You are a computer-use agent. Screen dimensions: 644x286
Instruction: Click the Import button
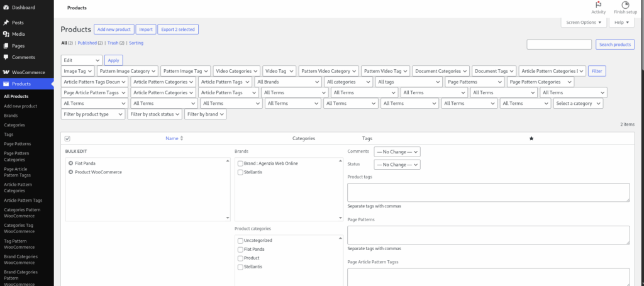[146, 29]
